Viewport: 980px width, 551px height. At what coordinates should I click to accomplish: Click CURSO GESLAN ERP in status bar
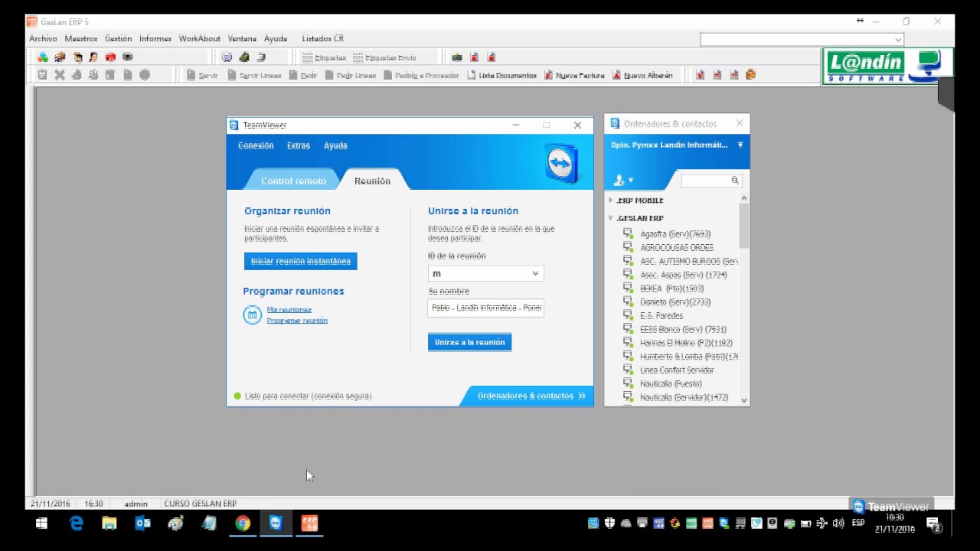[x=200, y=504]
